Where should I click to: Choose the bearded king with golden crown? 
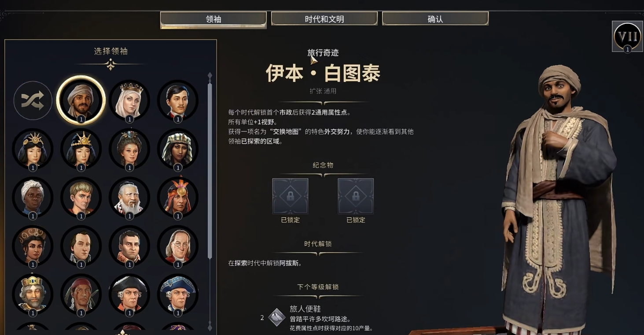[x=33, y=294]
